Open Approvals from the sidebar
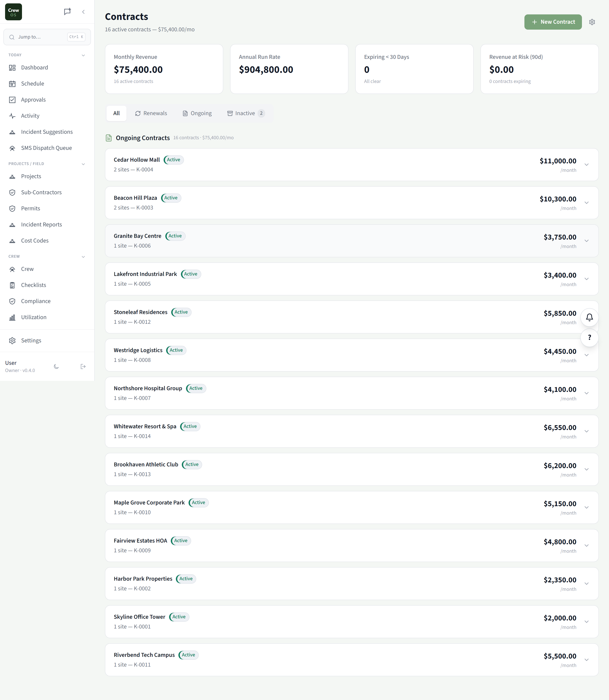The width and height of the screenshot is (609, 700). tap(47, 100)
